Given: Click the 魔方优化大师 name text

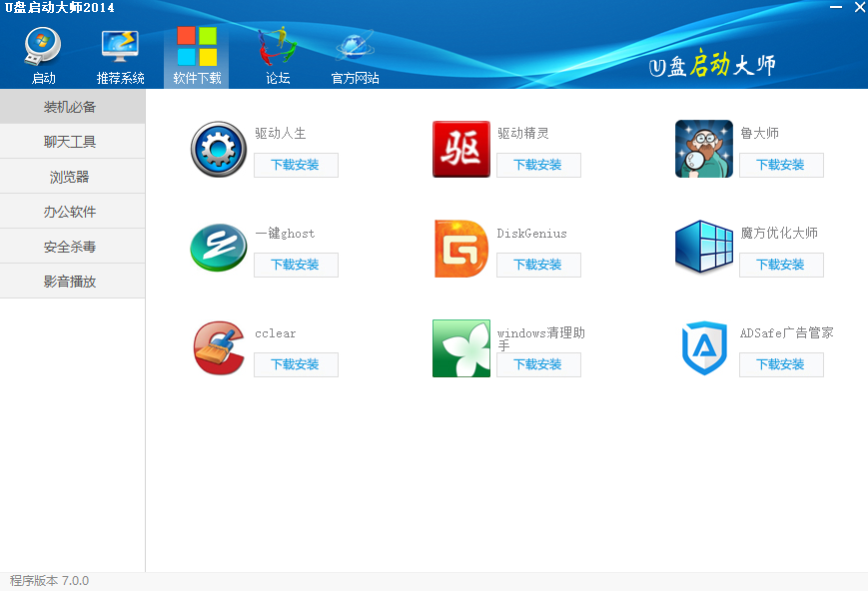Looking at the screenshot, I should tap(779, 233).
